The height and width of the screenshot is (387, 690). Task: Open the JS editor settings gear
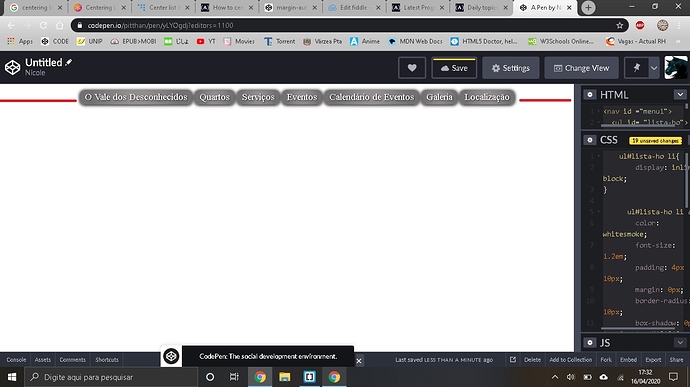(x=590, y=343)
